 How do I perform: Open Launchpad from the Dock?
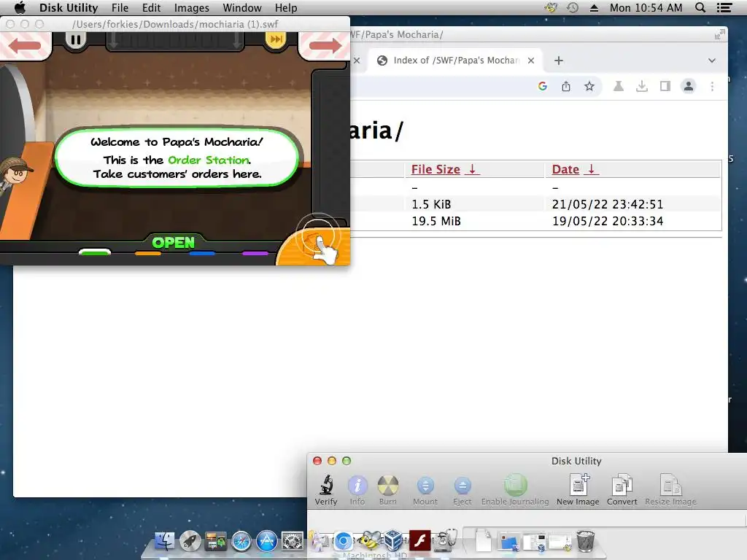[x=190, y=542]
